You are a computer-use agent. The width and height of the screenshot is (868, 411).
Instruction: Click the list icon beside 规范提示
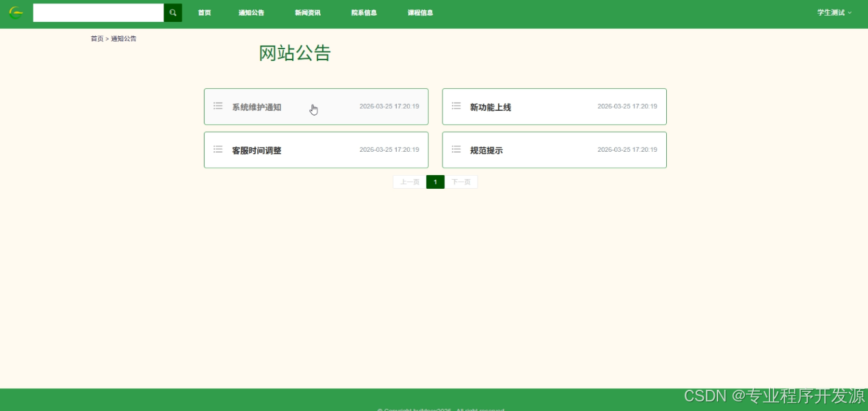pyautogui.click(x=456, y=149)
